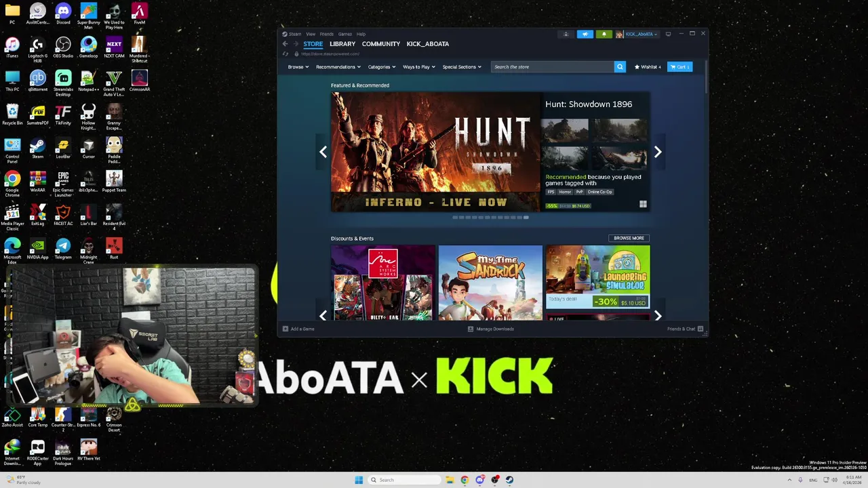This screenshot has width=868, height=488.
Task: Open the RODECaster App shortcut
Action: click(37, 452)
